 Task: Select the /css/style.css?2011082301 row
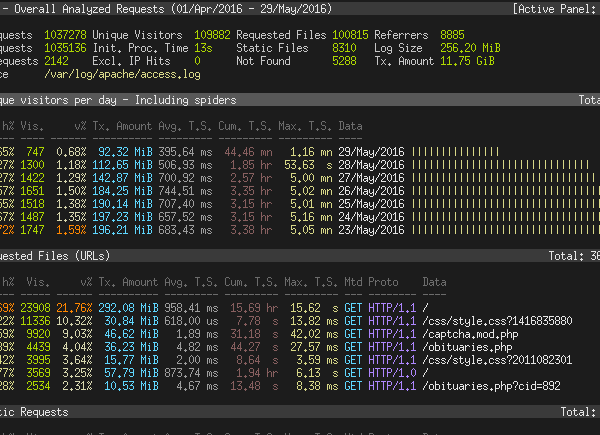pyautogui.click(x=300, y=360)
